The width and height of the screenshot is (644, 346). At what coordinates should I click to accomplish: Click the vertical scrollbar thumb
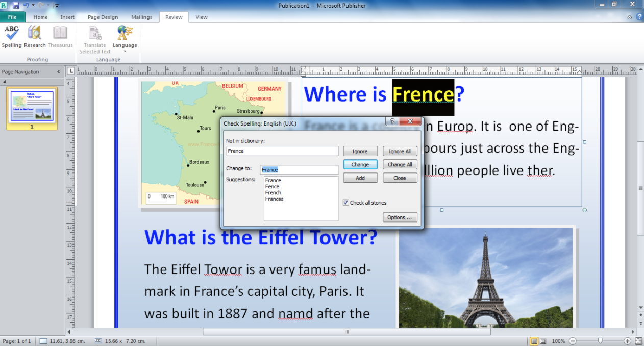[640, 188]
